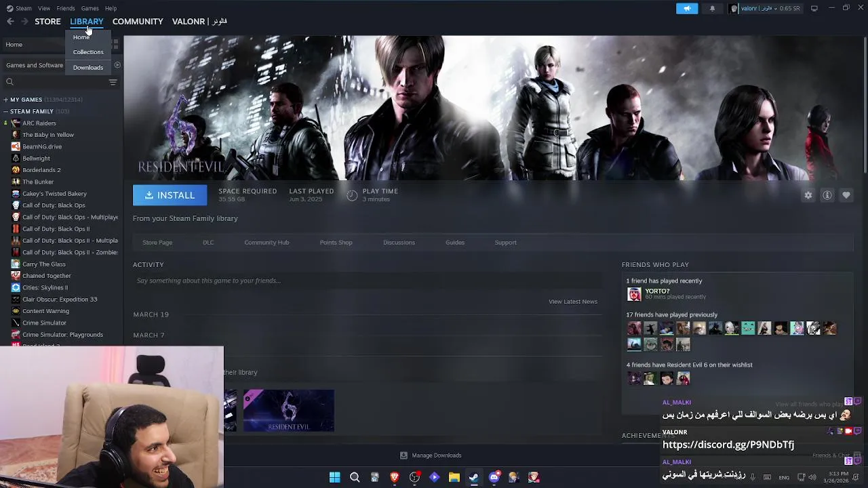
Task: Toggle ready-to-play filter icon
Action: pos(117,65)
